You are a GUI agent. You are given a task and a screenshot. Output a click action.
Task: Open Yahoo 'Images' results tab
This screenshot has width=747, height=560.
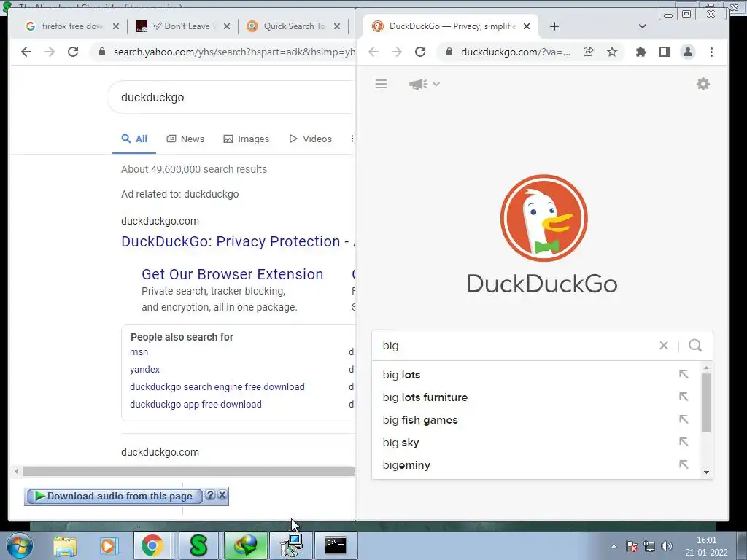point(247,139)
